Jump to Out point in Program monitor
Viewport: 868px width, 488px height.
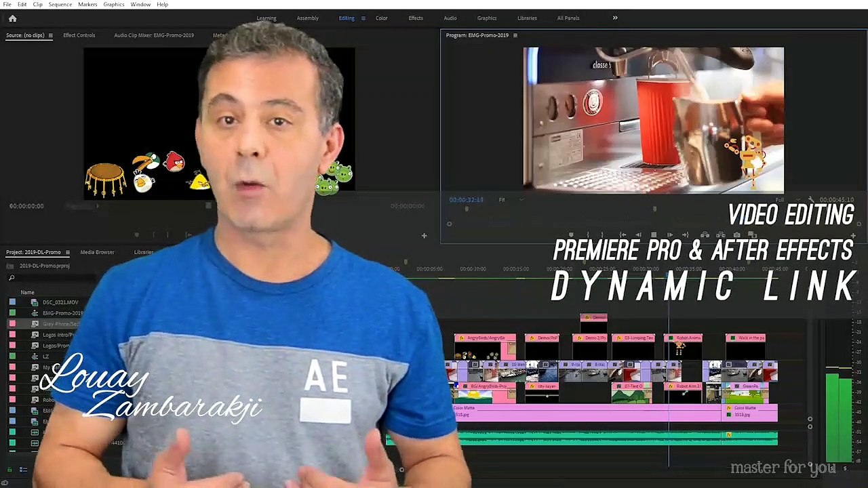coord(686,235)
